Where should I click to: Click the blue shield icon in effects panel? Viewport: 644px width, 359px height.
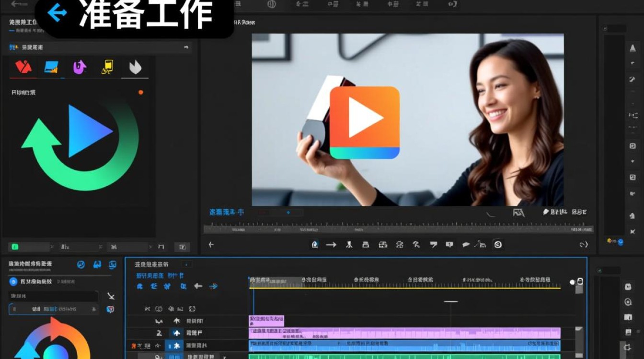pos(111,309)
